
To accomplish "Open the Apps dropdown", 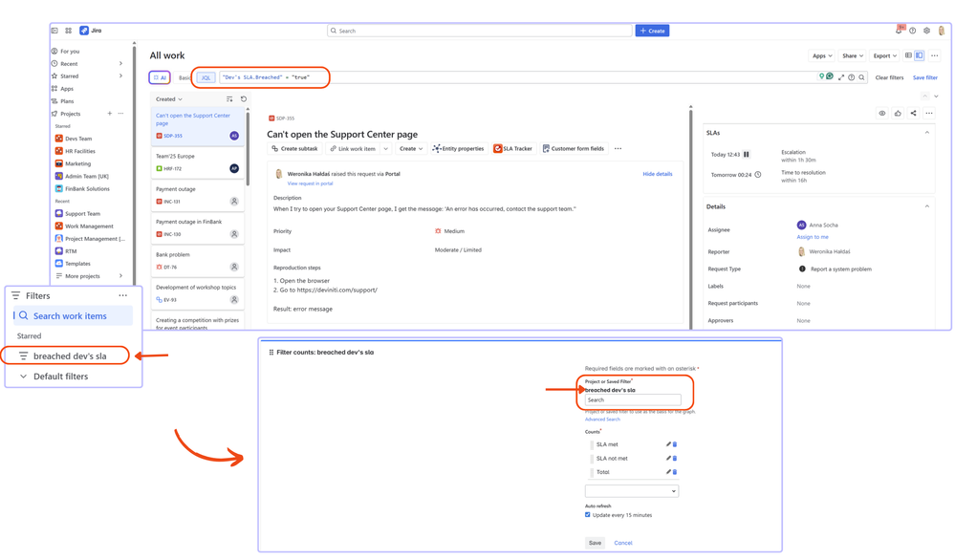I will point(822,55).
